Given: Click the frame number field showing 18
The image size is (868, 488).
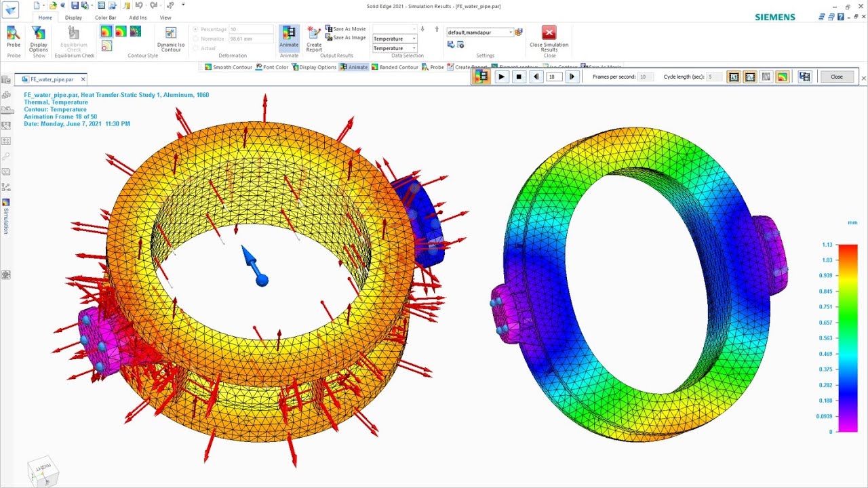Looking at the screenshot, I should pos(554,77).
